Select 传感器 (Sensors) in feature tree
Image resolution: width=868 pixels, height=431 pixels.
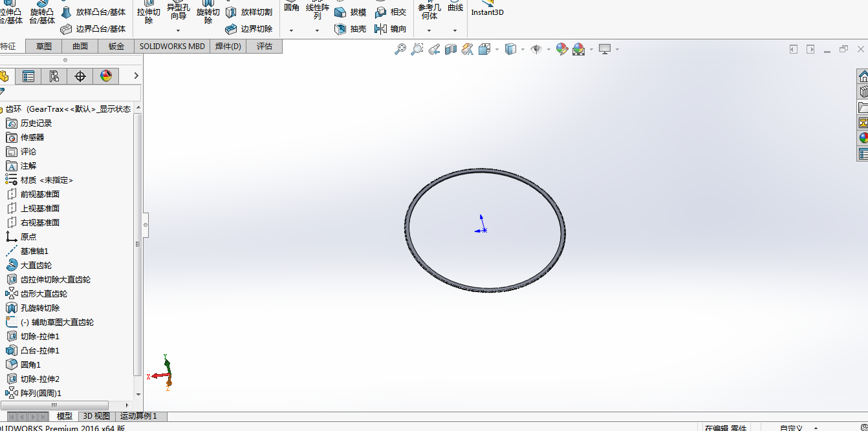(x=25, y=138)
